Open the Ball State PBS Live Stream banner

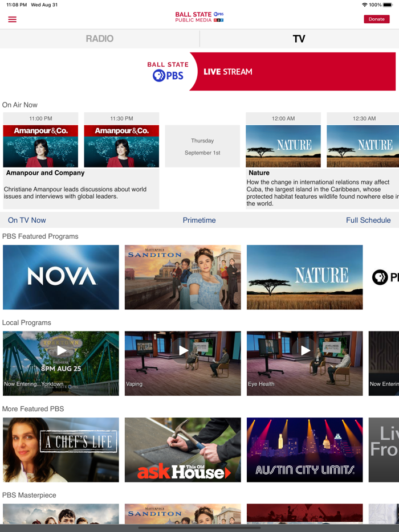(271, 72)
